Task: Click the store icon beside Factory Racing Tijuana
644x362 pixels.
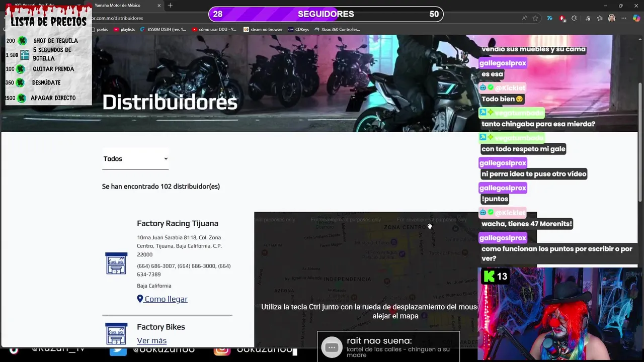Action: coord(116,263)
